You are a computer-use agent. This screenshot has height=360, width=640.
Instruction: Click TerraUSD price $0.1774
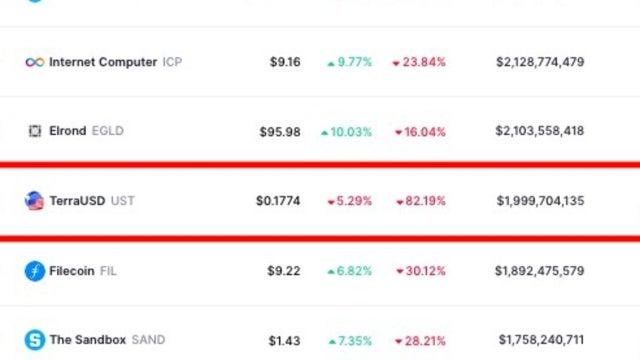click(278, 201)
